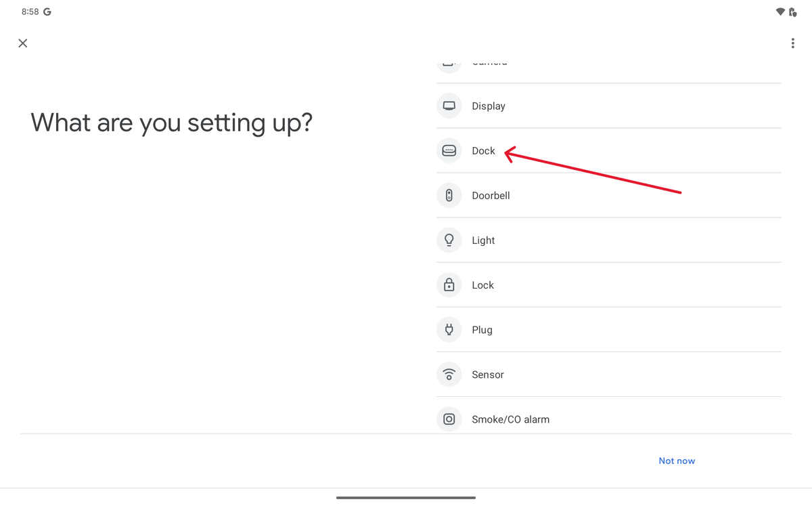
Task: Tap the Light bulb icon
Action: click(x=449, y=240)
